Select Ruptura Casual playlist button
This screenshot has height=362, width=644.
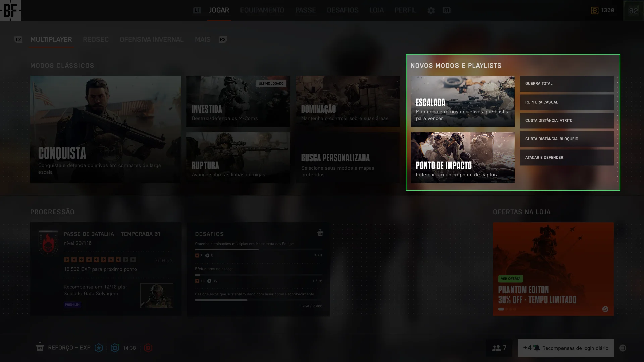click(567, 102)
